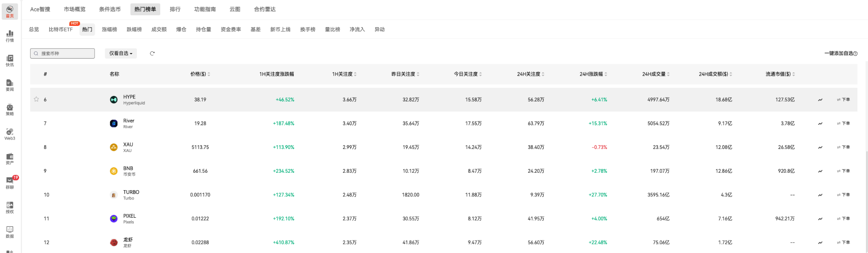Click the BNB coin logo
Screen dimensions: 868x253
pos(114,171)
